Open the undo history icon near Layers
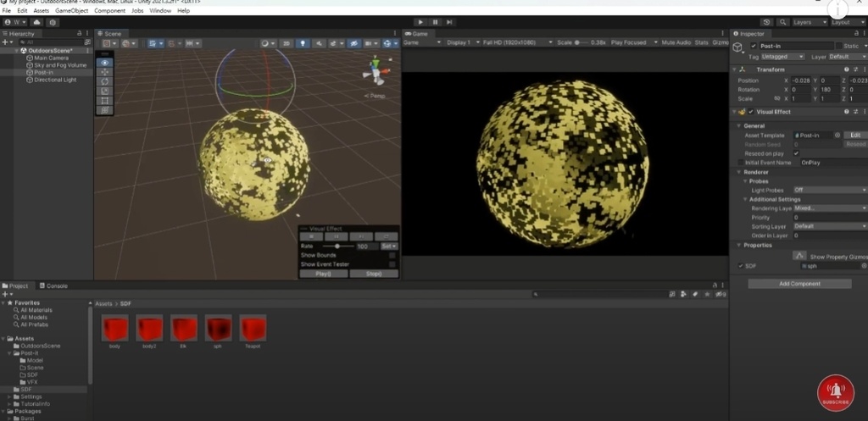This screenshot has width=868, height=421. click(x=767, y=22)
